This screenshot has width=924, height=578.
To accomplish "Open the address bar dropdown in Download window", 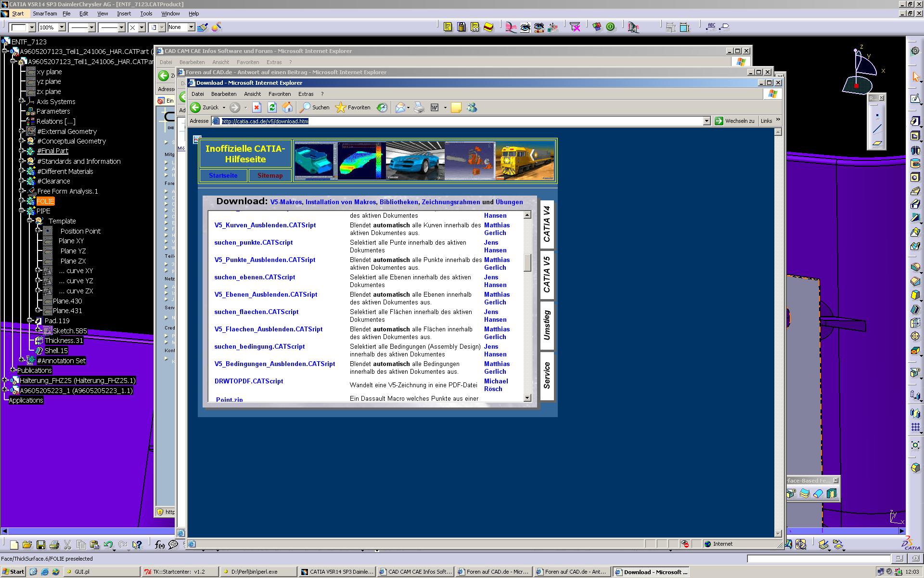I will point(706,121).
